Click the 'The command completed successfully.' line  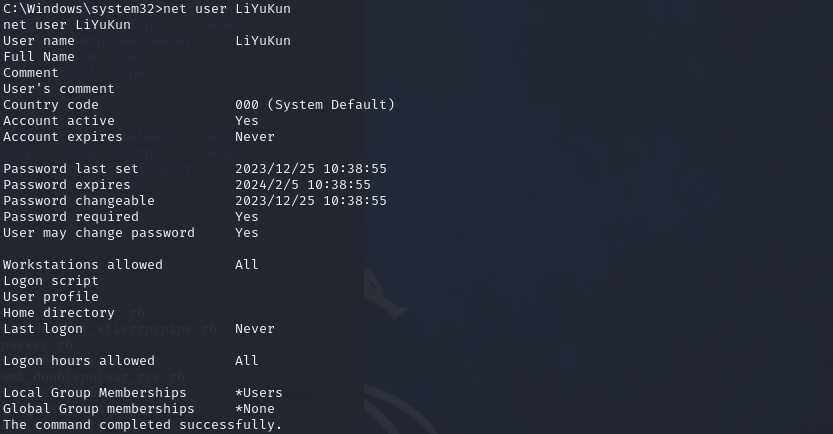(x=142, y=425)
